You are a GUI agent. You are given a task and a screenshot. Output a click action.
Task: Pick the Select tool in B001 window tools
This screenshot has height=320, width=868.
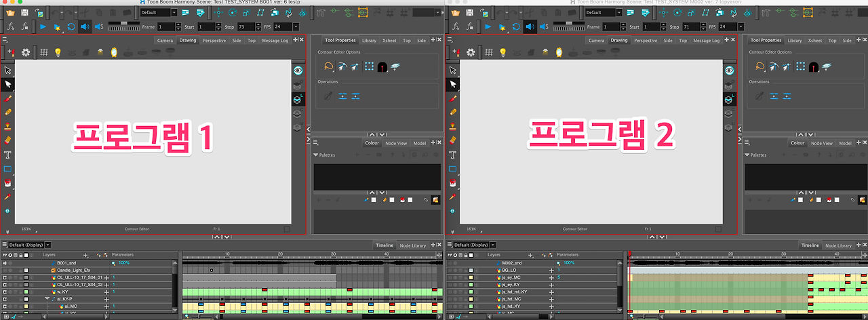[8, 70]
